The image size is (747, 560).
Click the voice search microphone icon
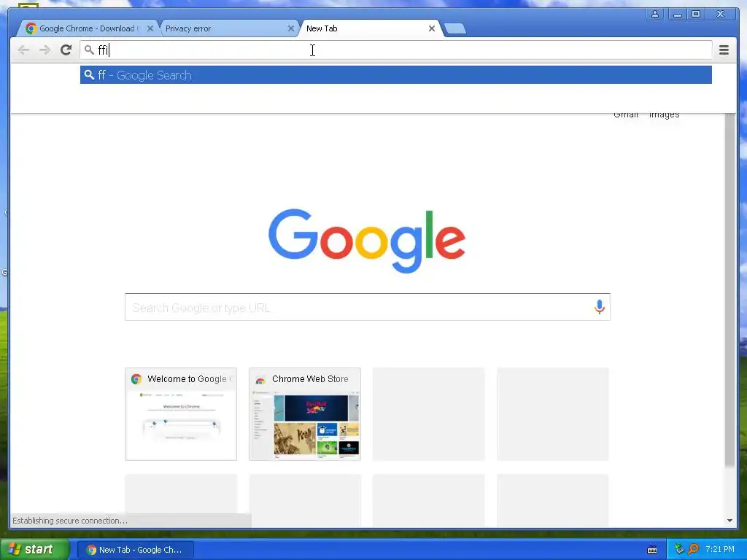[600, 307]
